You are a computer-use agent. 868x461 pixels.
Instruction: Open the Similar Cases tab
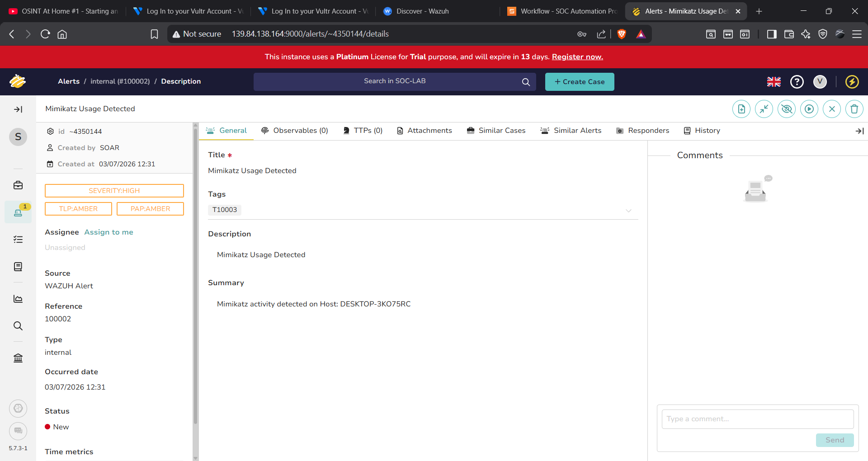pos(496,131)
